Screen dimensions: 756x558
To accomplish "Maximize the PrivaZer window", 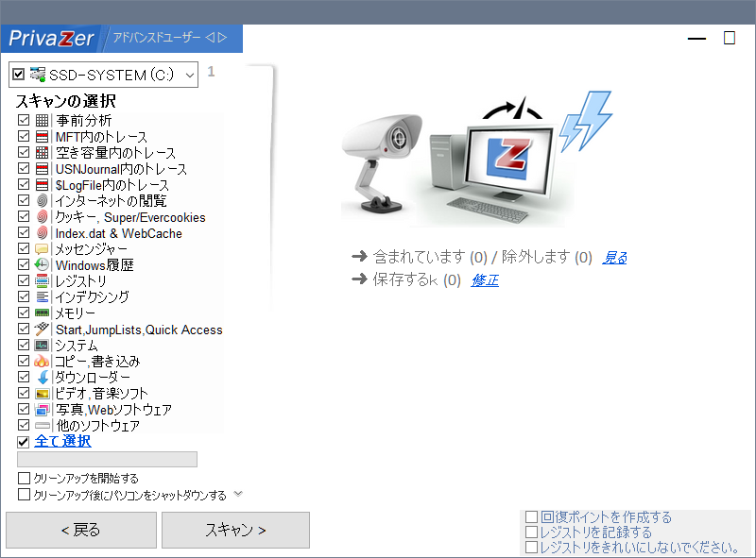I will point(730,38).
